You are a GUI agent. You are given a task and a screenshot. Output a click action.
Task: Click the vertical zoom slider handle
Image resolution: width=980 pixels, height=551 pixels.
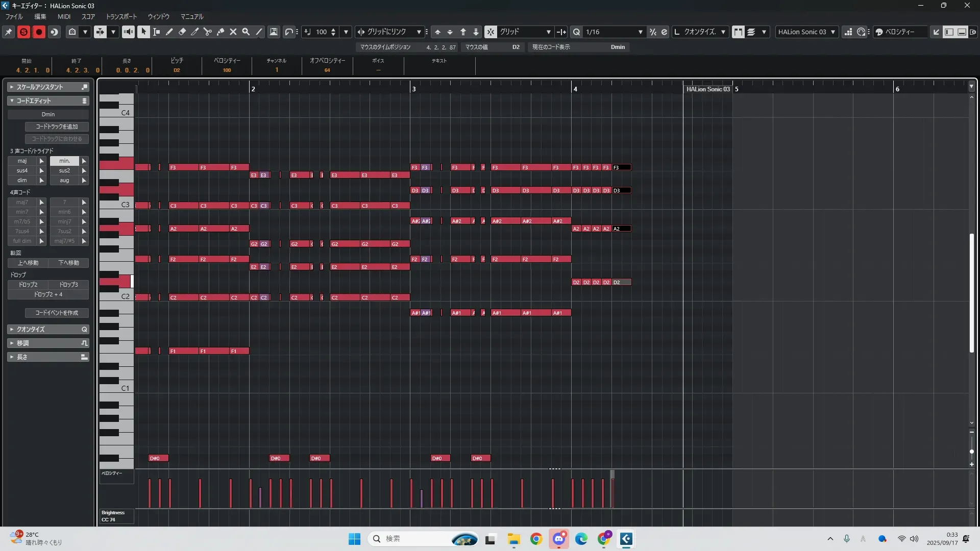click(971, 452)
